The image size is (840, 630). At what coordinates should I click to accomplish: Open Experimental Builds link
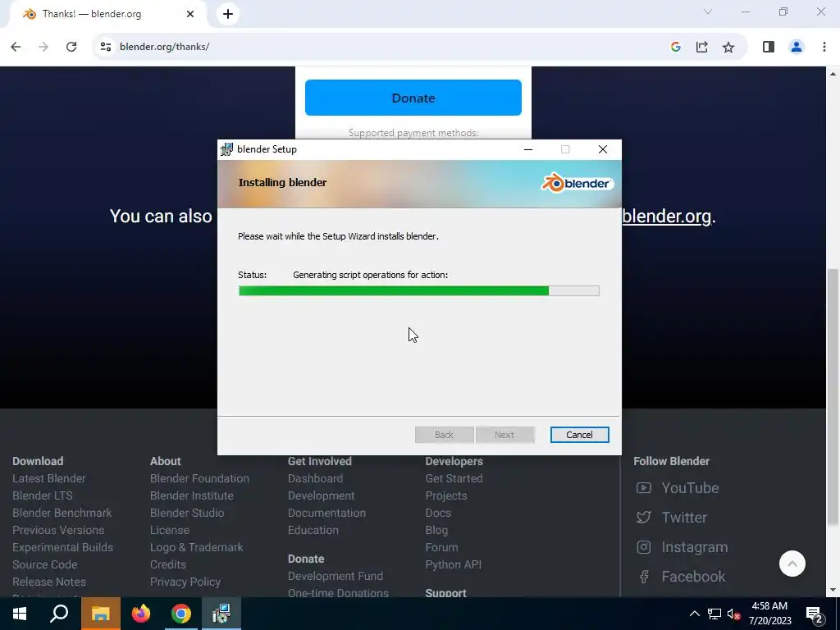pos(62,547)
